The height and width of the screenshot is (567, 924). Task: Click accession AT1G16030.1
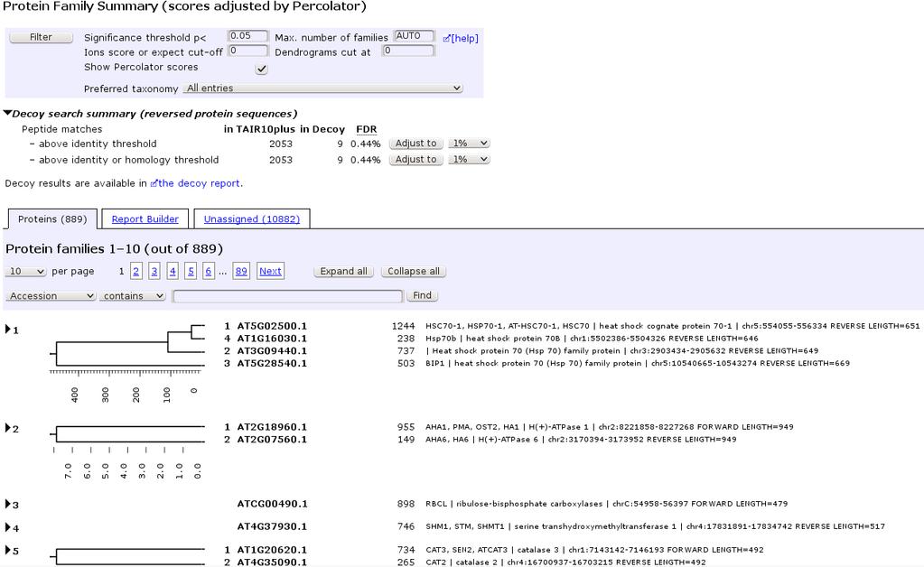pyautogui.click(x=272, y=339)
